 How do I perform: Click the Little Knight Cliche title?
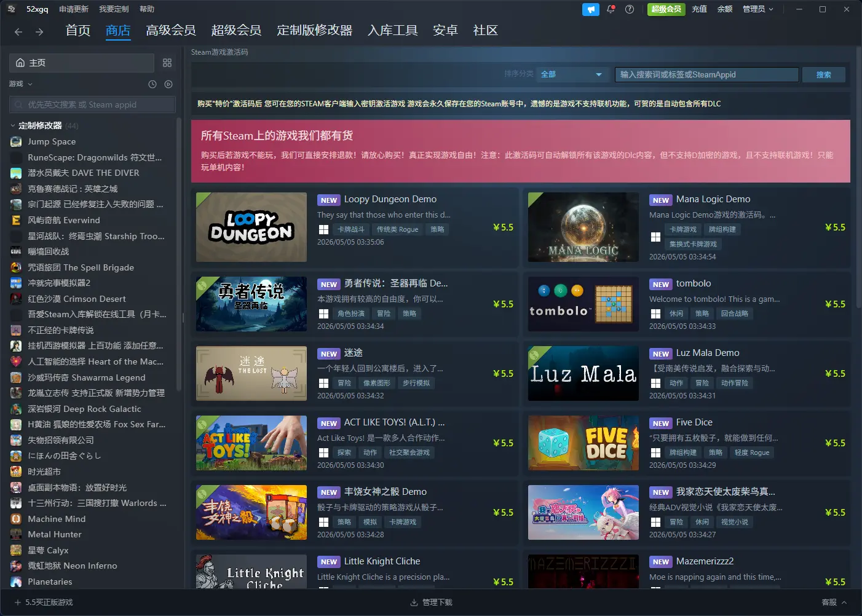click(x=382, y=561)
